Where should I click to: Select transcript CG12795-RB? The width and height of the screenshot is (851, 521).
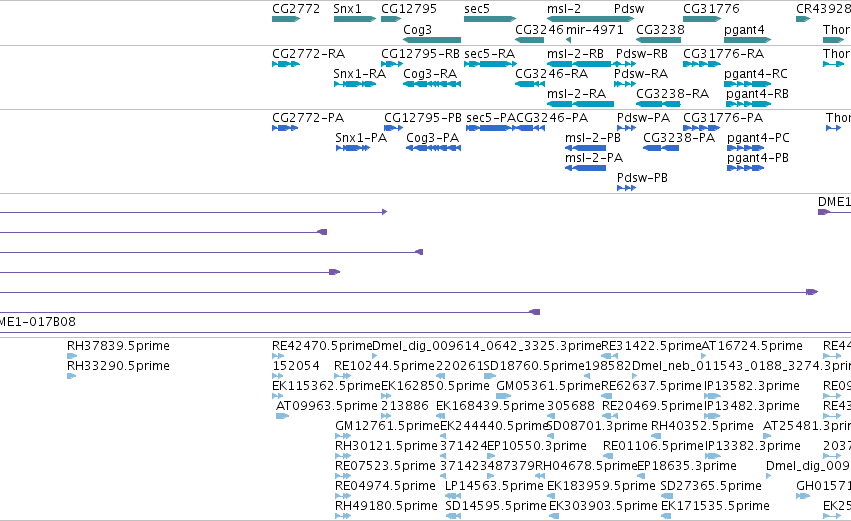392,64
